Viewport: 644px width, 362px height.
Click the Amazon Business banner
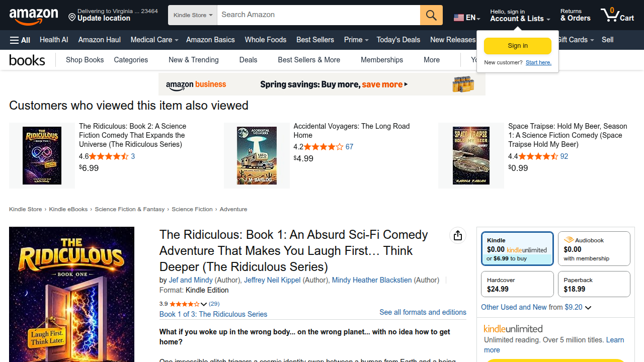click(322, 84)
